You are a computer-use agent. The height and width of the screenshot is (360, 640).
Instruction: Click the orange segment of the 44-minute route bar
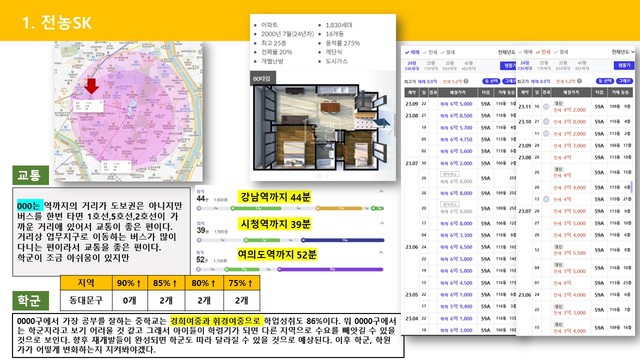[340, 208]
